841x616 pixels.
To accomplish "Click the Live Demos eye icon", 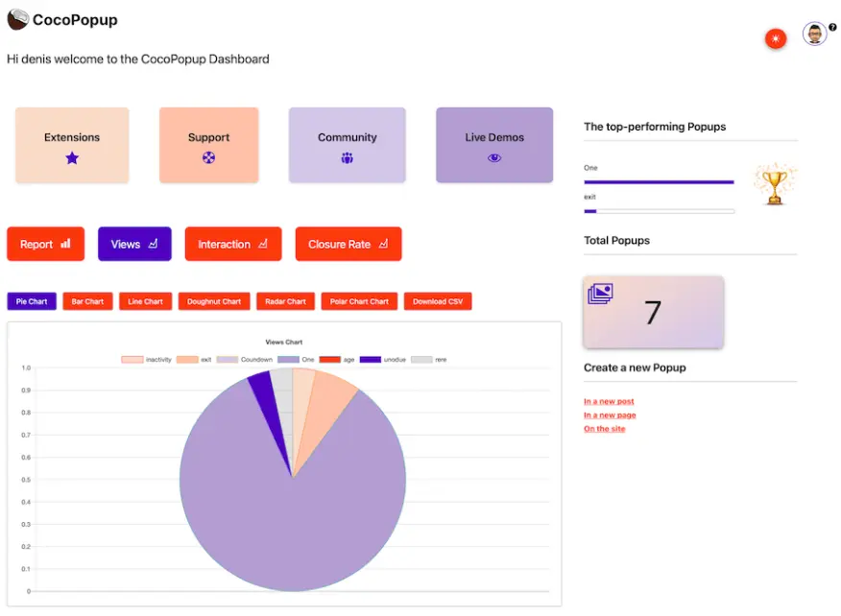I will 494,158.
